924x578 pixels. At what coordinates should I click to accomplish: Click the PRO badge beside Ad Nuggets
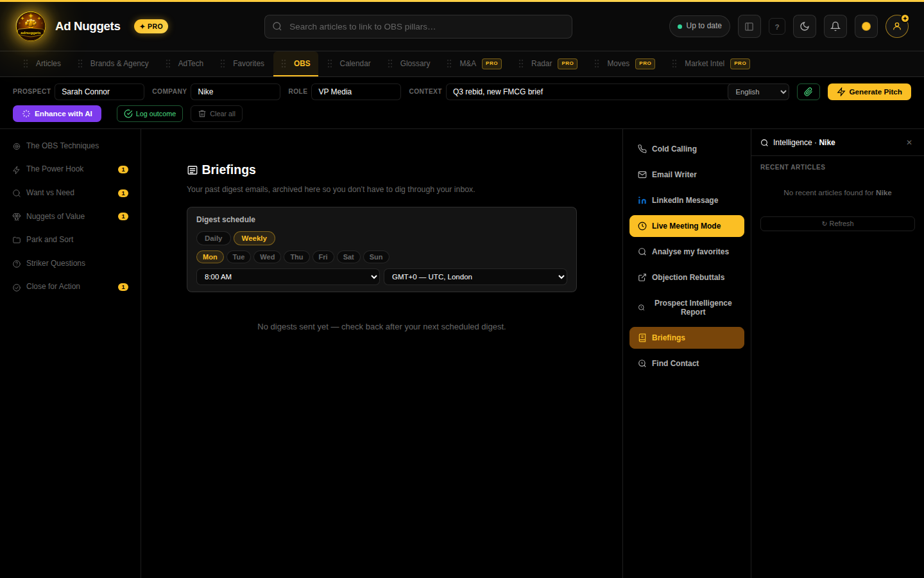151,26
